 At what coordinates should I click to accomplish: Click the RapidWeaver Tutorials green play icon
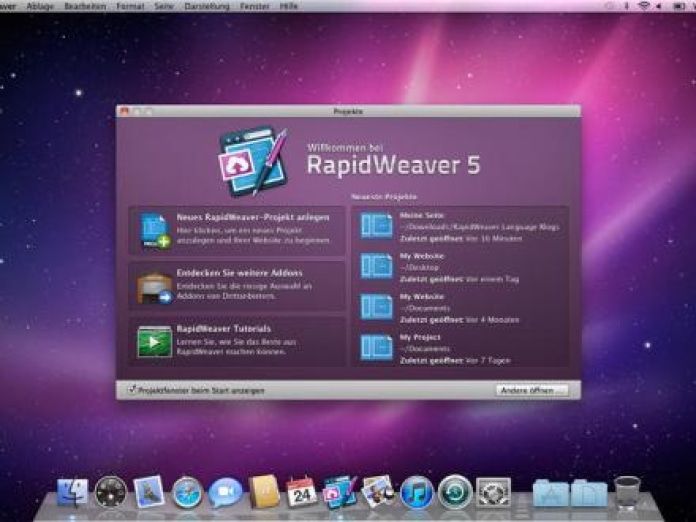(154, 341)
